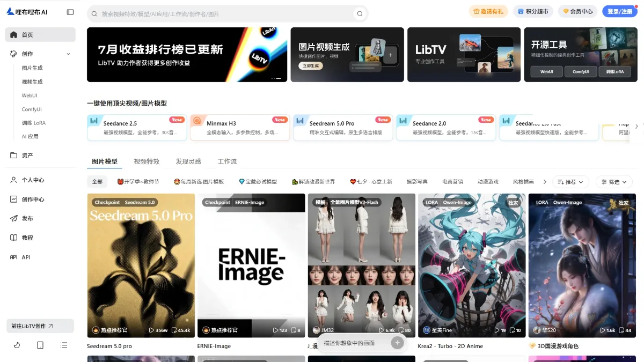Image resolution: width=644 pixels, height=362 pixels.
Task: Open 会员中心 membership center
Action: pyautogui.click(x=578, y=11)
